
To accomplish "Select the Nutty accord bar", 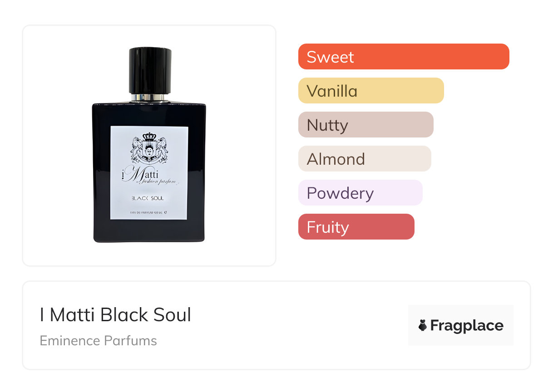I will coord(365,125).
